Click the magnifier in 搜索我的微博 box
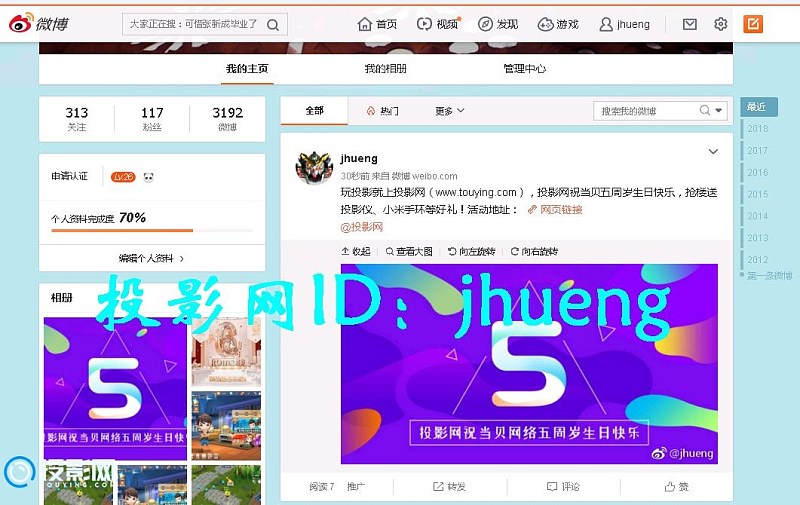 coord(705,110)
